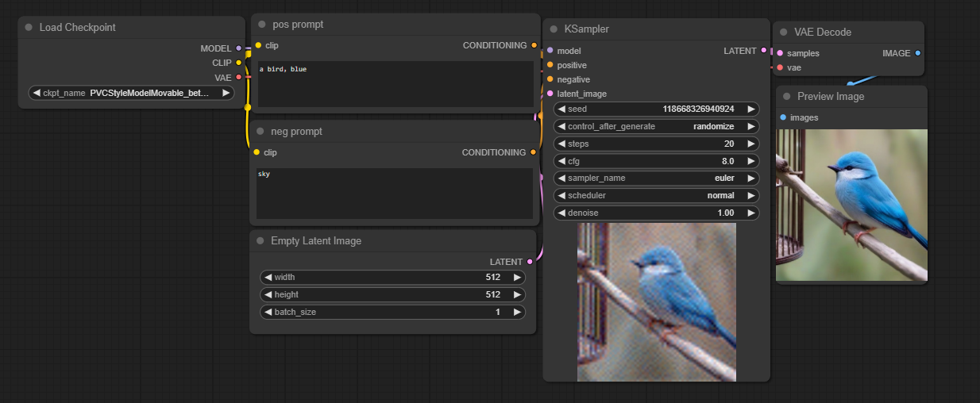
Task: Increase steps with its right arrow
Action: [750, 144]
